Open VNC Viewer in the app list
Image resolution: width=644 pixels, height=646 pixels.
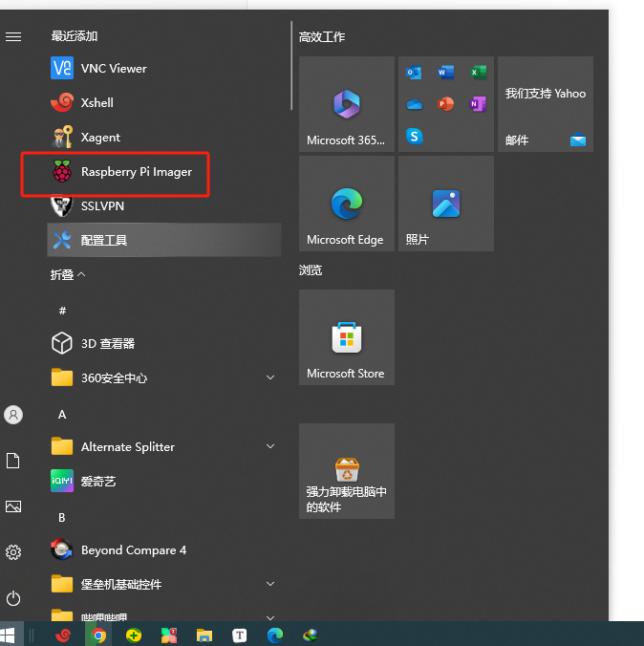tap(114, 69)
